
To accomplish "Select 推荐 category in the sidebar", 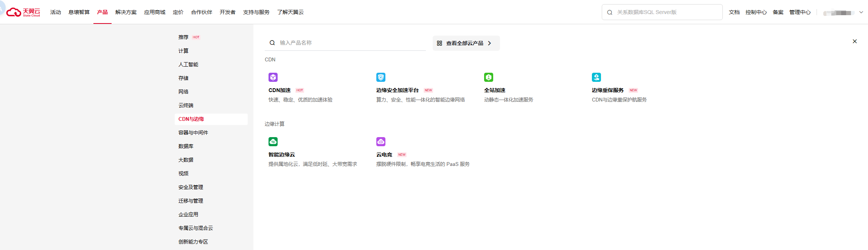I will pyautogui.click(x=183, y=37).
